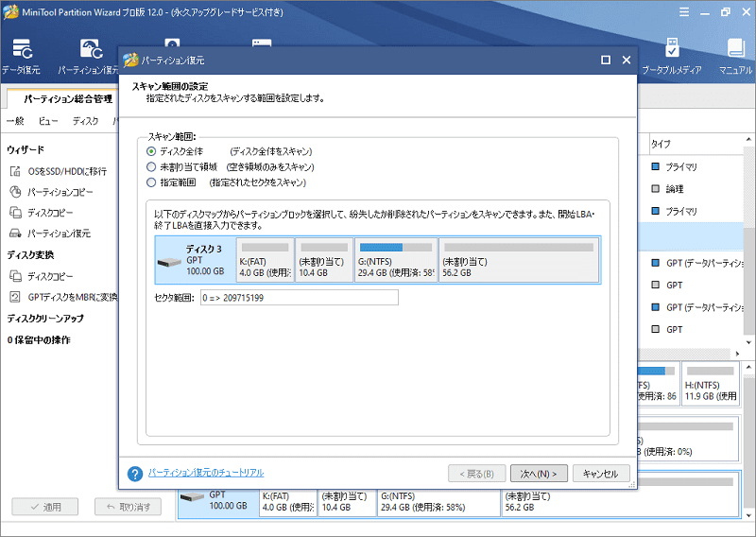Image resolution: width=756 pixels, height=537 pixels.
Task: Close the パーティション復元 dialog
Action: (x=627, y=60)
